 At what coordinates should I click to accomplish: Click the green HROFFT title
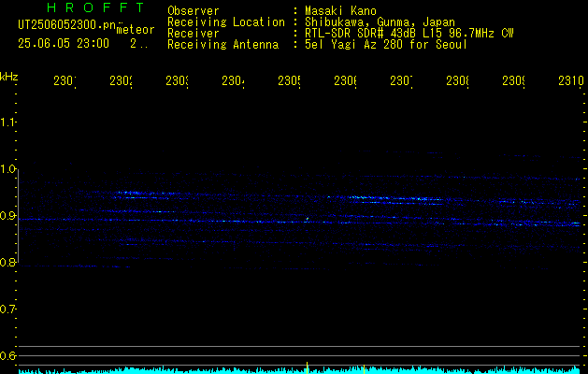[x=96, y=7]
